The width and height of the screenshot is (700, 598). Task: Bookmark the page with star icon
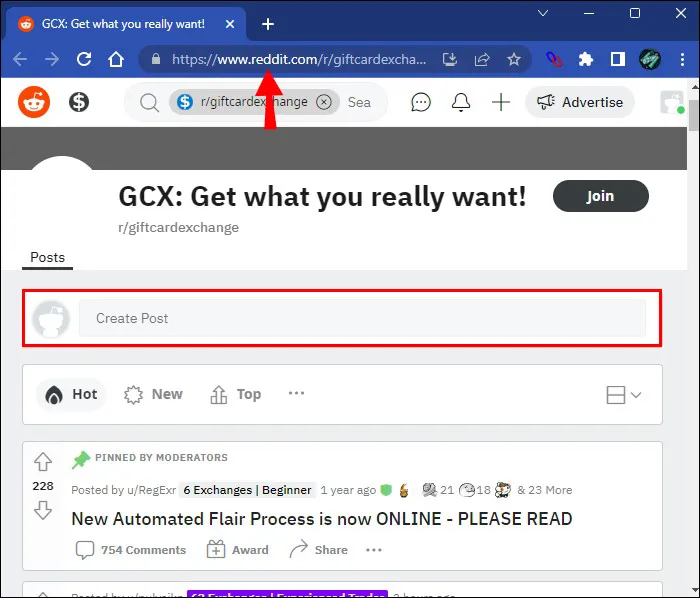(514, 59)
